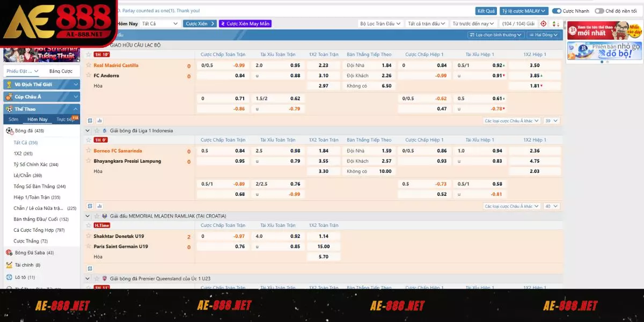Image resolution: width=644 pixels, height=322 pixels.
Task: Open scoreboard icon under Borneo match
Action: 90,206
